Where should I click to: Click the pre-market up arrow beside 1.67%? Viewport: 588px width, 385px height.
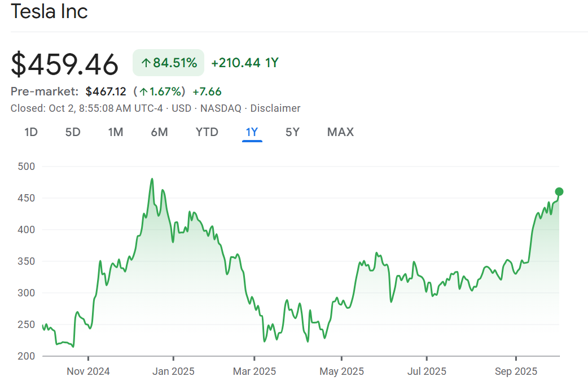coord(144,91)
